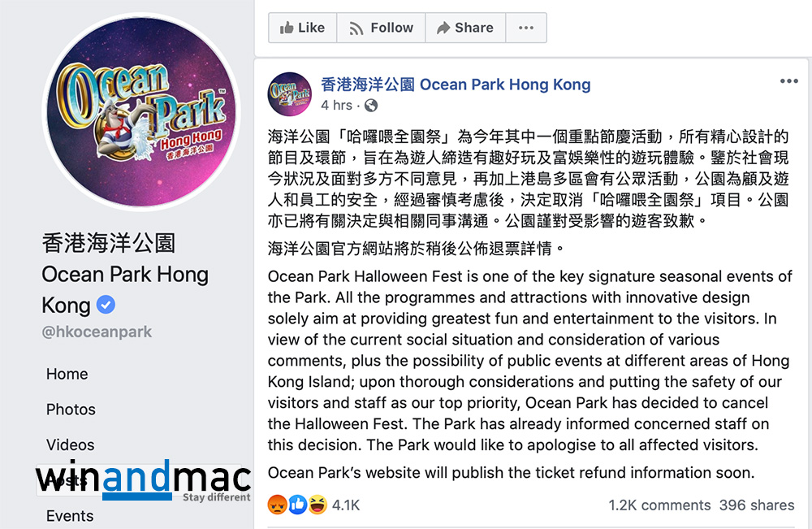Image resolution: width=812 pixels, height=529 pixels.
Task: Click the Like button thumbs-up icon
Action: click(x=287, y=28)
